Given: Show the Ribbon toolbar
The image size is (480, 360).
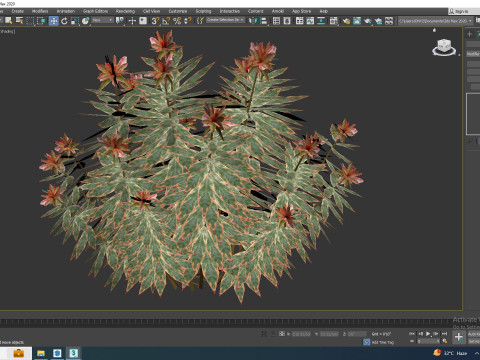Looking at the screenshot, I should [x=300, y=21].
